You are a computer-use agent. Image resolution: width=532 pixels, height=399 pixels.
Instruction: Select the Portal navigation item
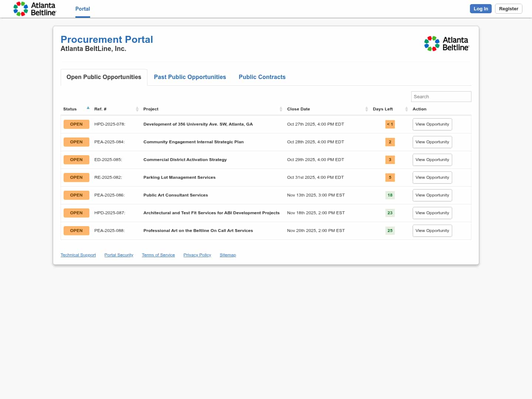(82, 9)
